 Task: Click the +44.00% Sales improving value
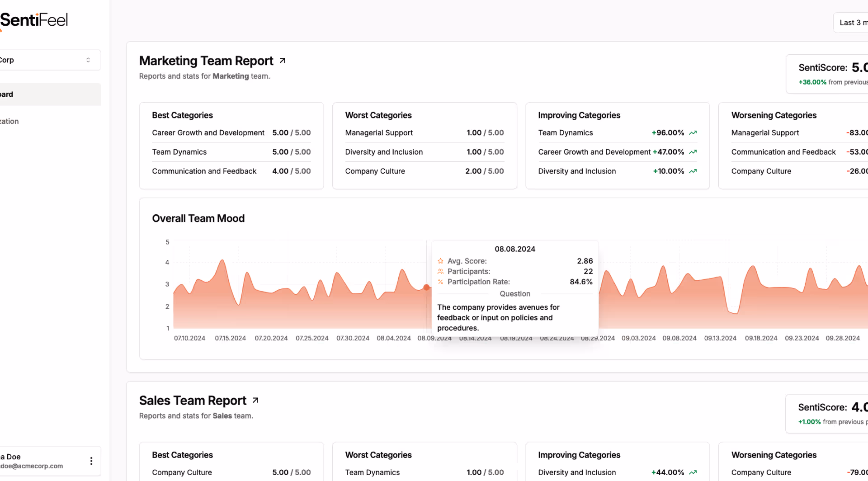[668, 472]
